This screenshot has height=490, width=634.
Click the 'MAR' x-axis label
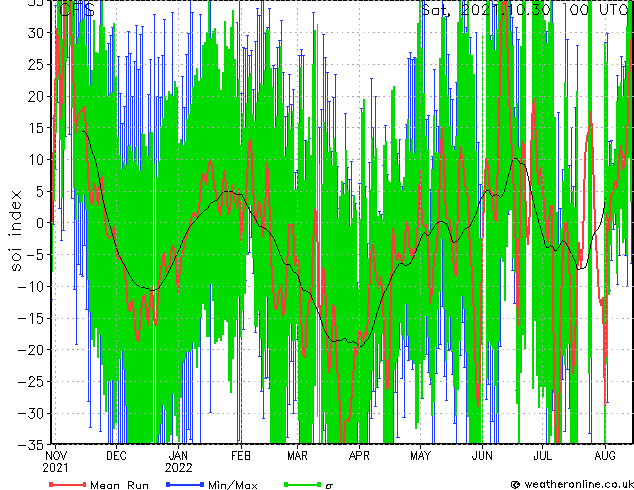pyautogui.click(x=298, y=456)
